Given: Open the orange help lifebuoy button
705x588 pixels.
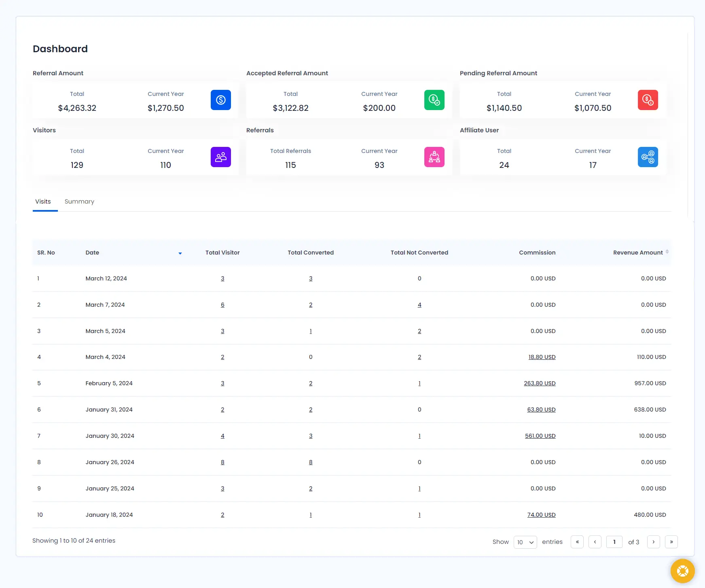Looking at the screenshot, I should [682, 571].
